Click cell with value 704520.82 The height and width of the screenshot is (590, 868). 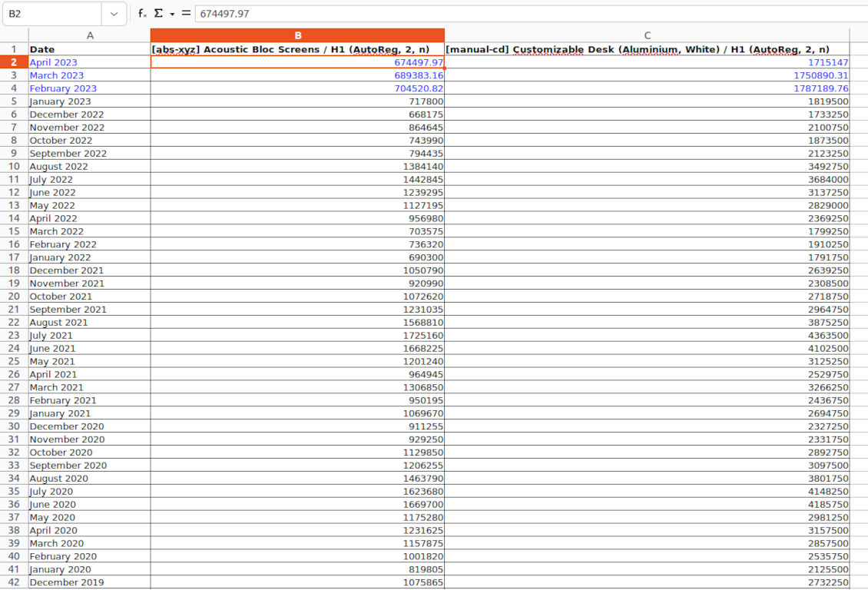coord(298,88)
